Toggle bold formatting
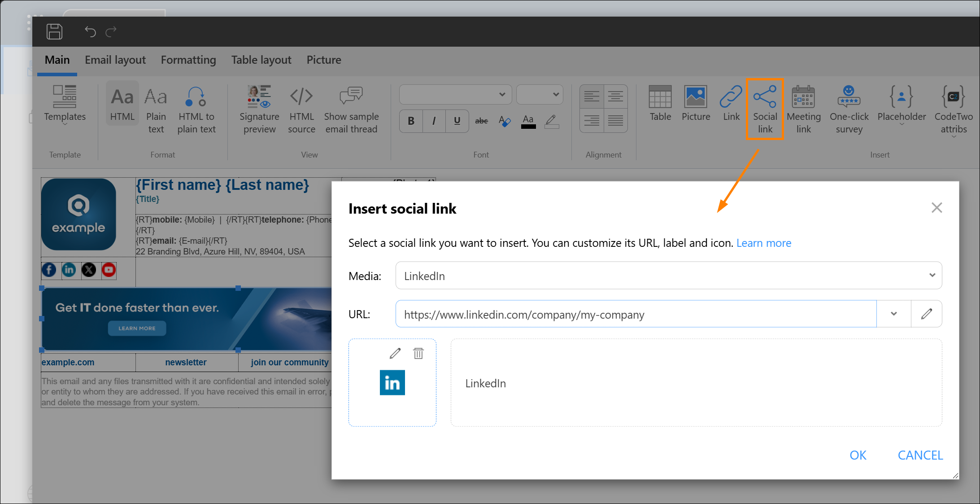Screen dimensions: 980x504 [x=411, y=121]
